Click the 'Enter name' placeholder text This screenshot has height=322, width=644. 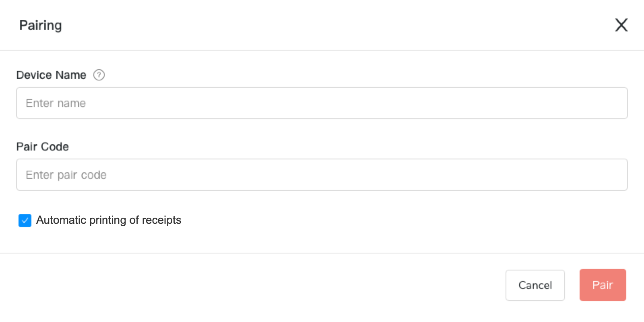point(56,103)
